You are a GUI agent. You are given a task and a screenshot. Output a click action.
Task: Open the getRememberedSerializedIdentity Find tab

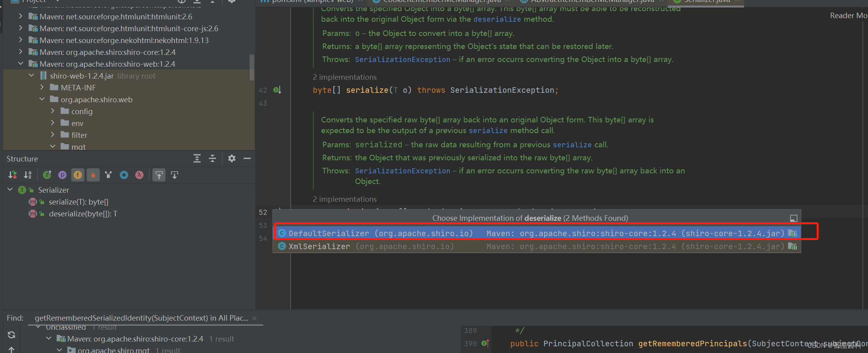[141, 318]
